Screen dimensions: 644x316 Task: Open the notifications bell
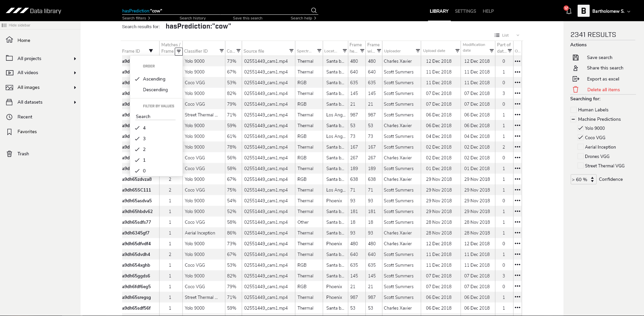pyautogui.click(x=569, y=11)
